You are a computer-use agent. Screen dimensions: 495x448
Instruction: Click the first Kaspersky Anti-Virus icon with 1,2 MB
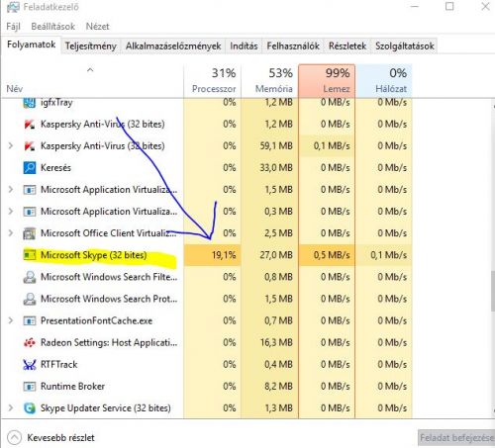30,125
